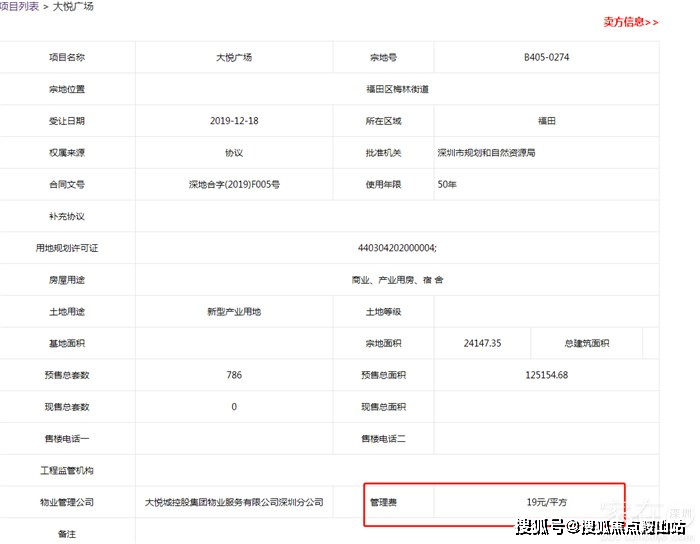Click the 售楼电话二 label
700x544 pixels.
pos(383,439)
